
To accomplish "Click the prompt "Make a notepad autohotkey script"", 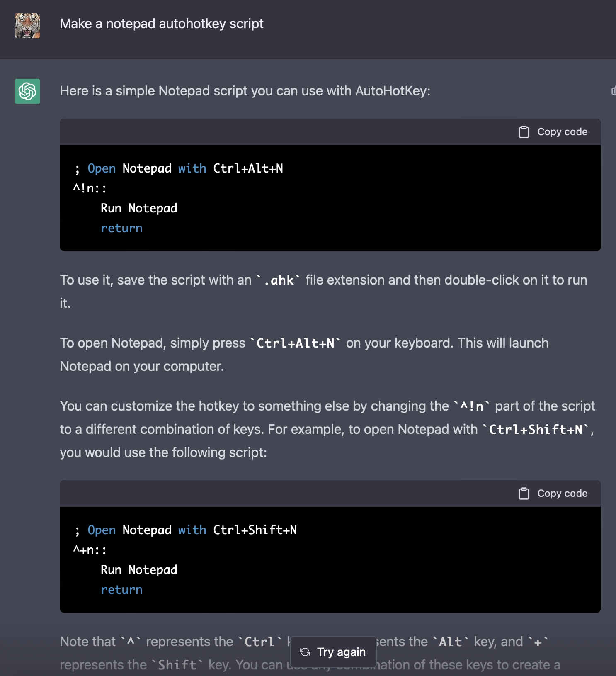I will click(162, 24).
